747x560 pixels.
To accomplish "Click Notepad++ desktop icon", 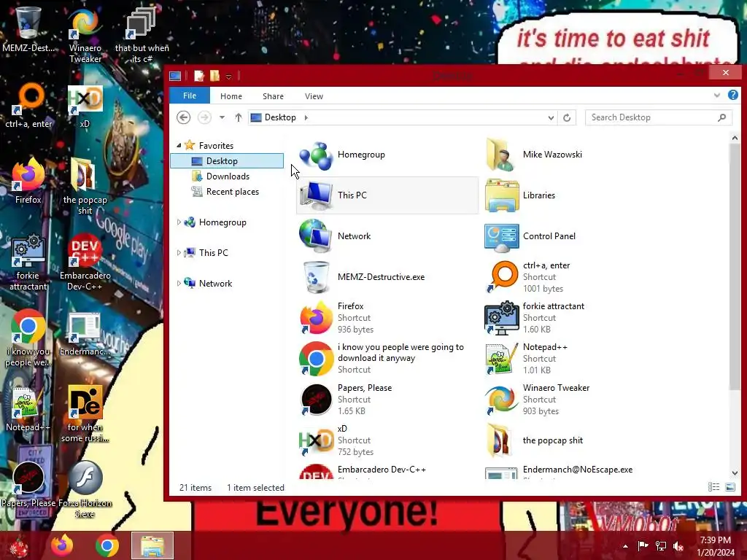I will [x=28, y=409].
